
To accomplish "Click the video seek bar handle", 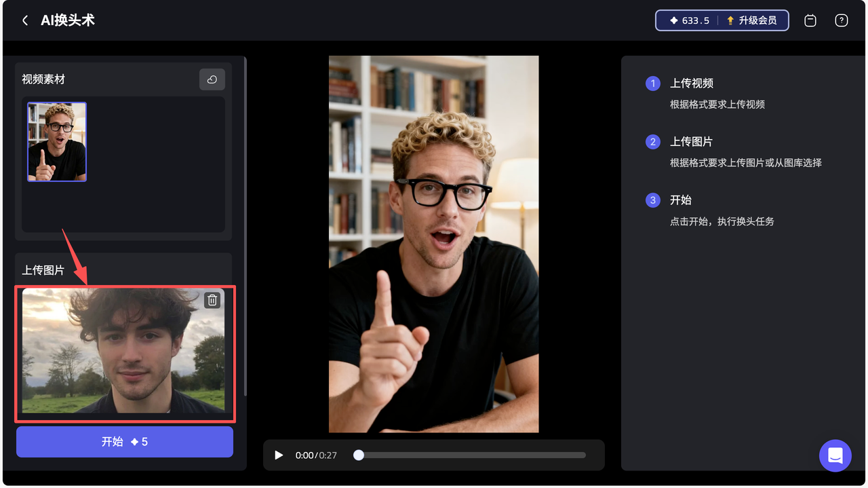I will pos(359,455).
